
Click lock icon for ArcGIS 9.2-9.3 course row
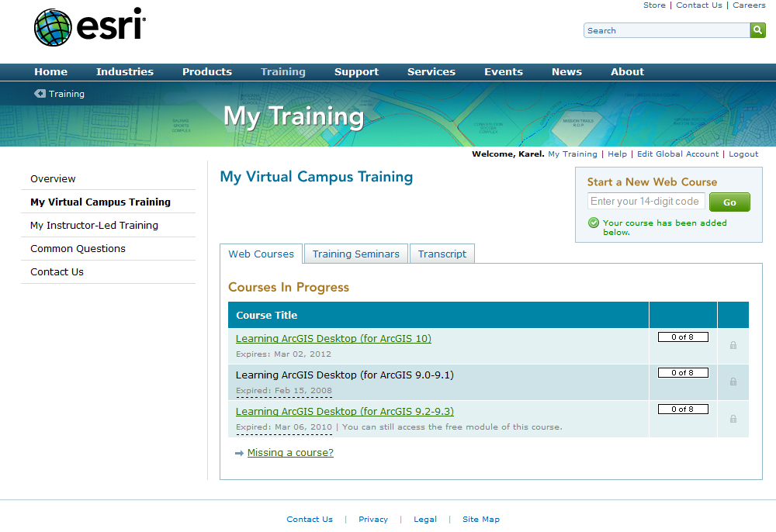(x=733, y=419)
